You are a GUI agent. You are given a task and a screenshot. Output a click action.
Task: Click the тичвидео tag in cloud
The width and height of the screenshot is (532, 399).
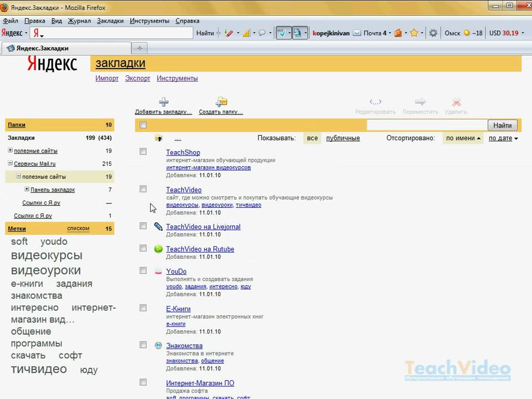(x=39, y=369)
